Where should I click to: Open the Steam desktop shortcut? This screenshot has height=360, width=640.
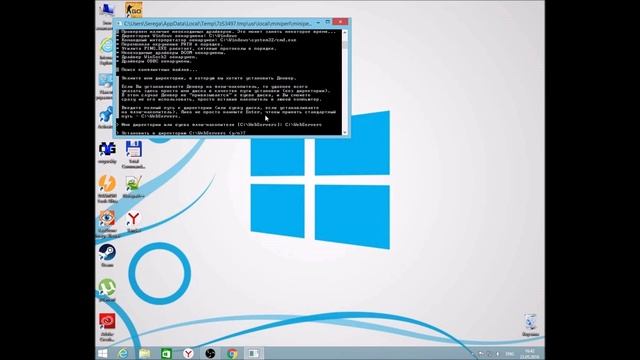click(107, 253)
